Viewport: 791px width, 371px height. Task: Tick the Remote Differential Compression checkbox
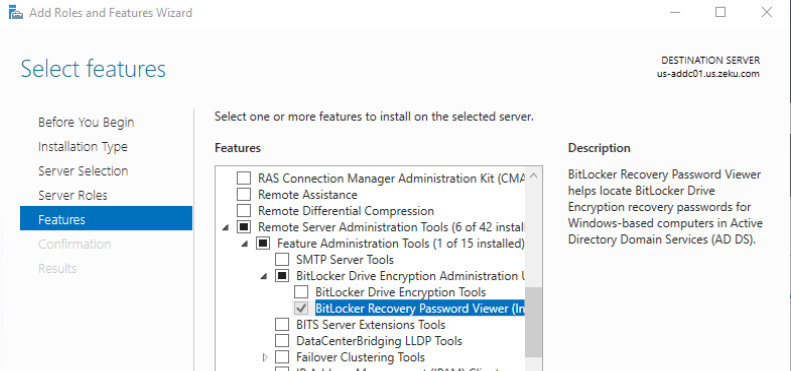[x=244, y=210]
